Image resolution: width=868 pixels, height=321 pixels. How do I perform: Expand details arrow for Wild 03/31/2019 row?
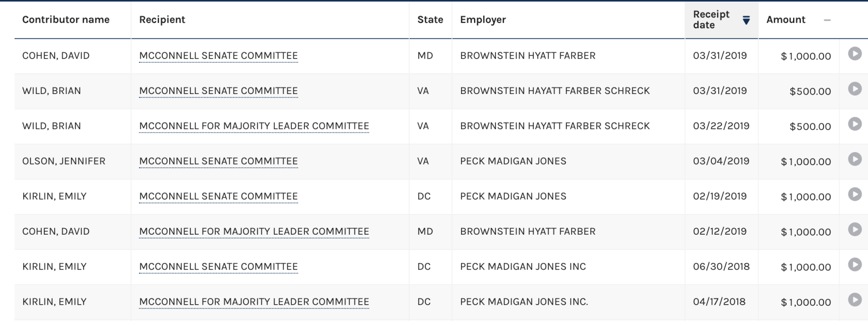point(854,89)
